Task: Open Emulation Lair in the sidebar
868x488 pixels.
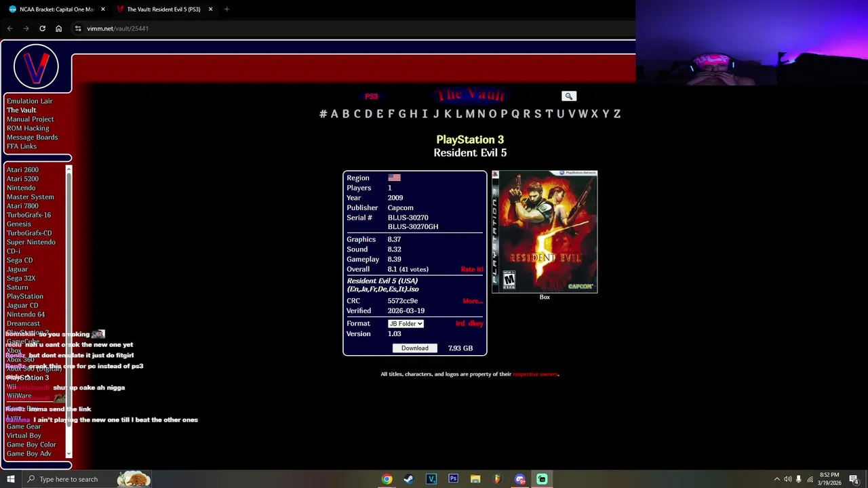Action: coord(29,101)
